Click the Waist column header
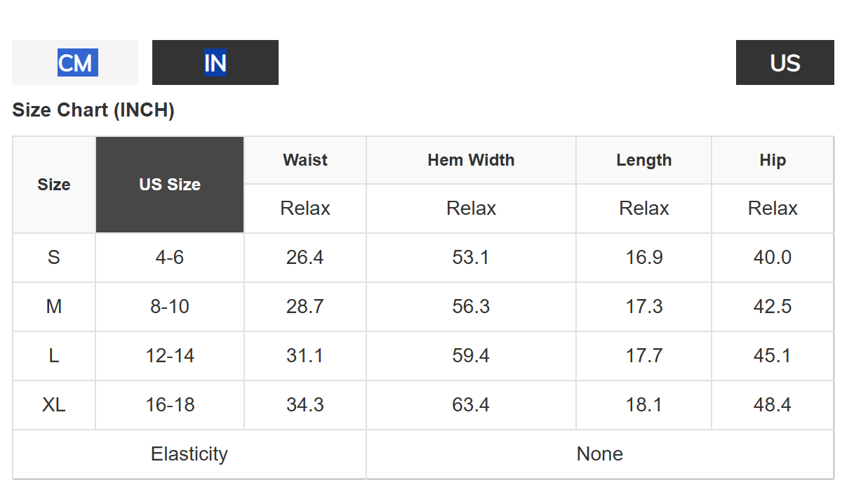 click(305, 160)
